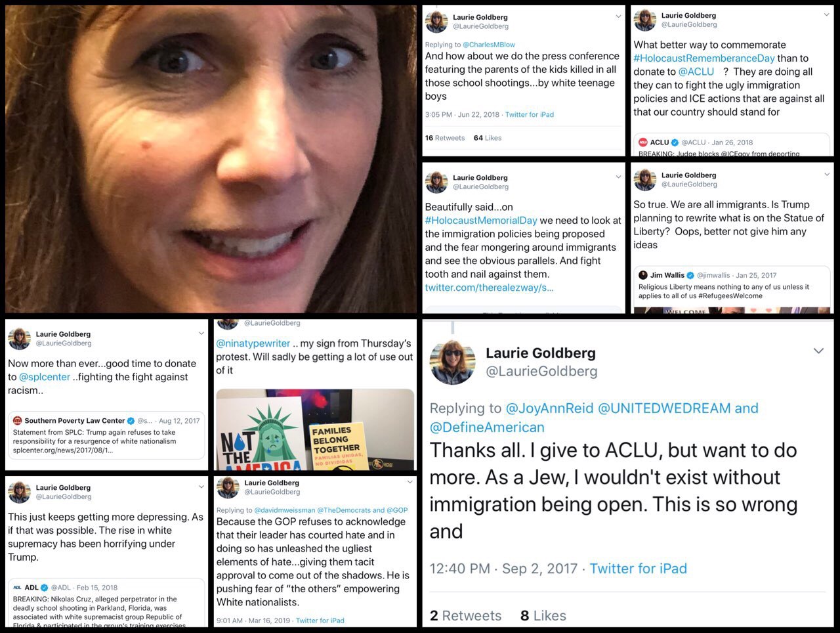Open the chevron menu on white supremacy tweet

tap(201, 487)
